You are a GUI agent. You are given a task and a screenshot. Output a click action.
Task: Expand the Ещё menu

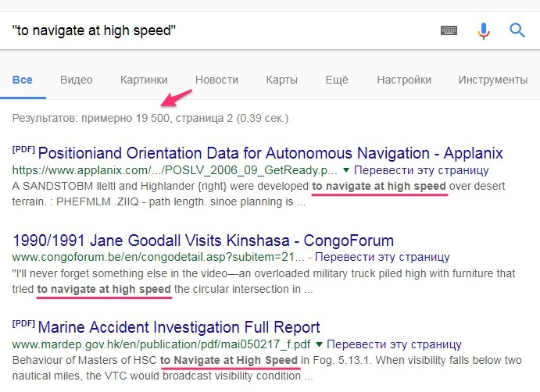pos(336,80)
